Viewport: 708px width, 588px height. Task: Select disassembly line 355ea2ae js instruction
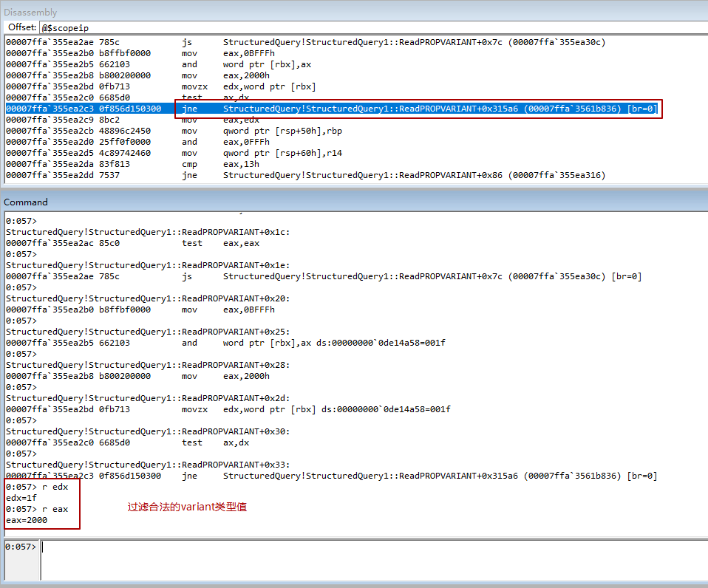(305, 42)
